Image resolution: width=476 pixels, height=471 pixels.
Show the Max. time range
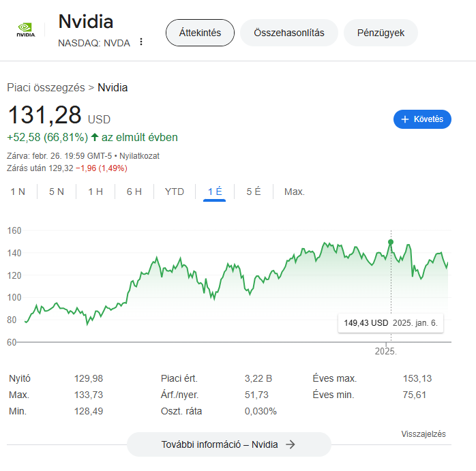click(x=295, y=192)
